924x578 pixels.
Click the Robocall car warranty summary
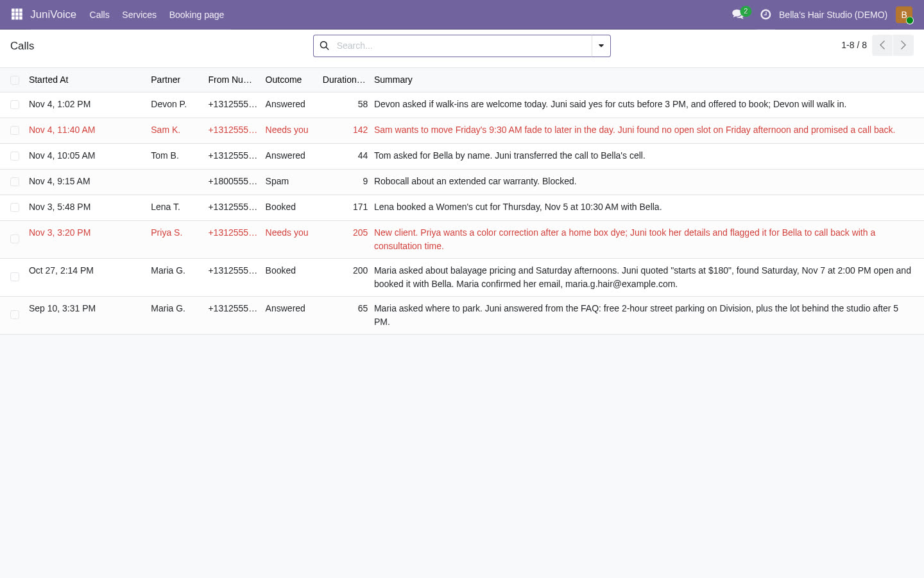click(475, 181)
